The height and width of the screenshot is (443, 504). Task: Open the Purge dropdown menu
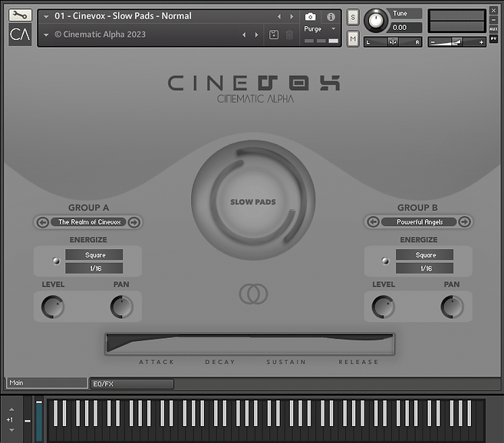point(320,29)
